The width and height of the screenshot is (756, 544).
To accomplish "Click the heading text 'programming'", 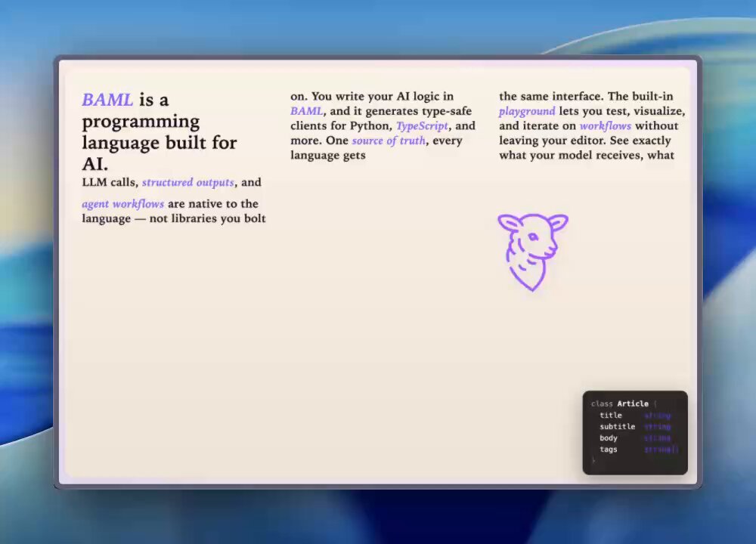I will tap(141, 122).
